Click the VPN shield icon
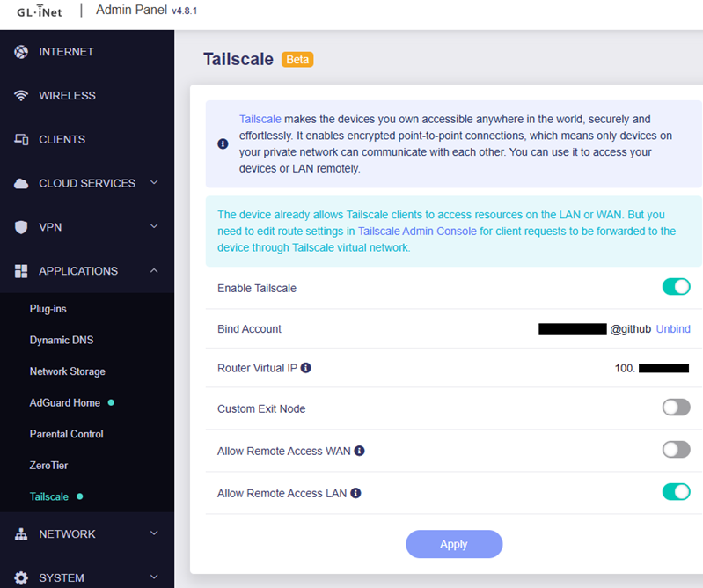The height and width of the screenshot is (588, 703). pos(21,227)
